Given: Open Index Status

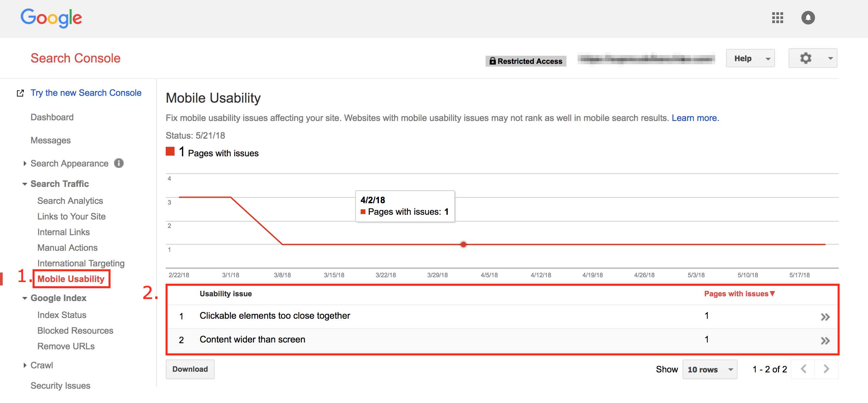Looking at the screenshot, I should coord(62,315).
